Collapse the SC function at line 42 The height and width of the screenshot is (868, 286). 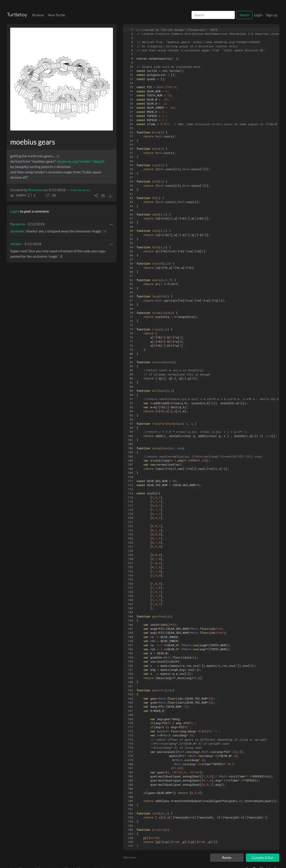coord(135,198)
